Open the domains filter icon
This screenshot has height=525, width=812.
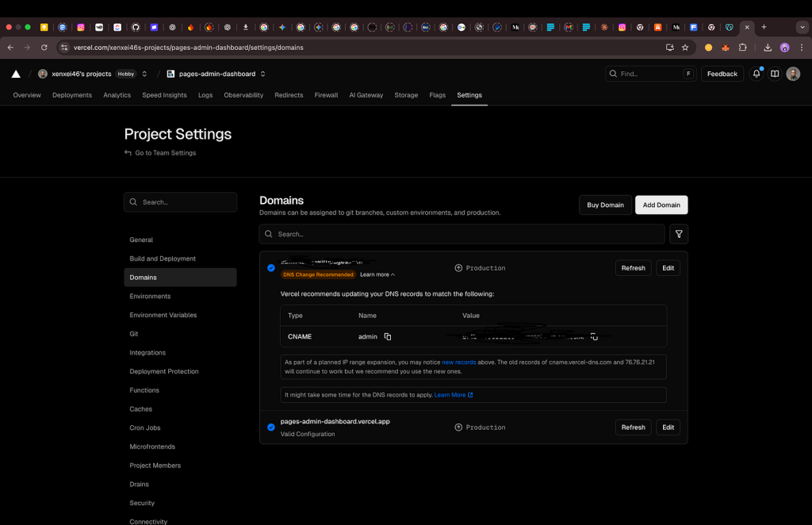(x=679, y=234)
